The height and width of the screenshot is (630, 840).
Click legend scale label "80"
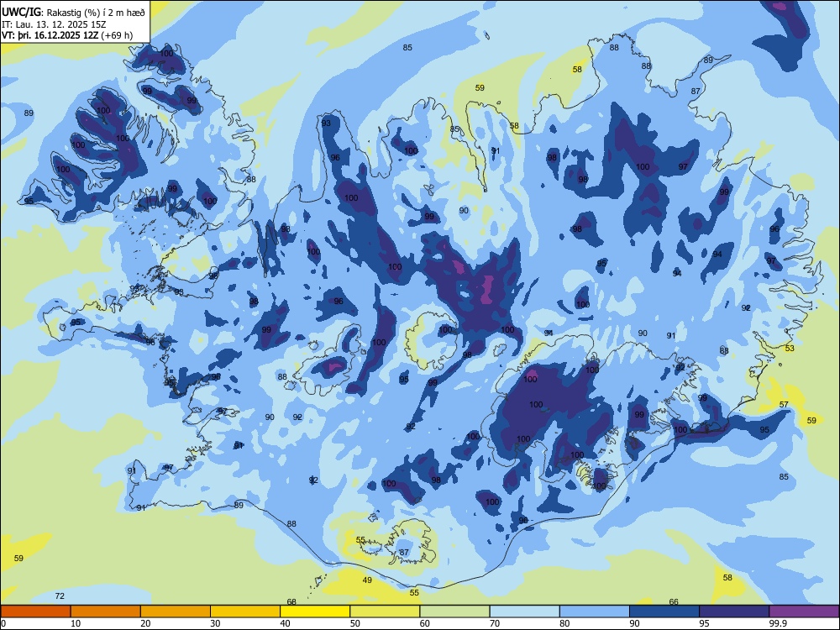pos(564,623)
